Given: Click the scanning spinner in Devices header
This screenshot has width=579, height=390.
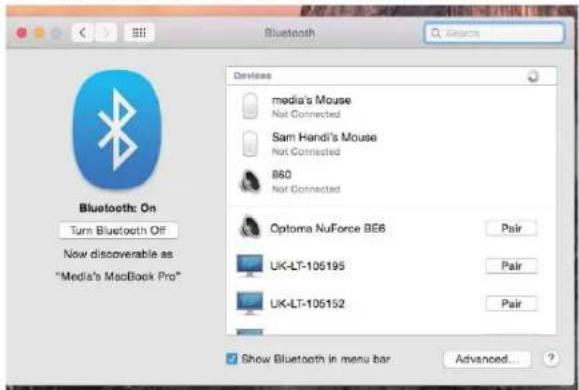Looking at the screenshot, I should [x=533, y=76].
